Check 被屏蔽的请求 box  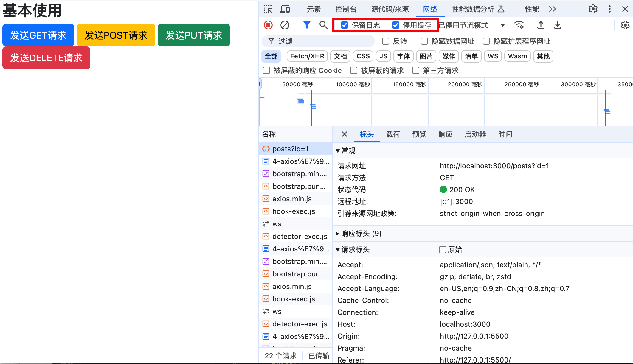tap(354, 70)
